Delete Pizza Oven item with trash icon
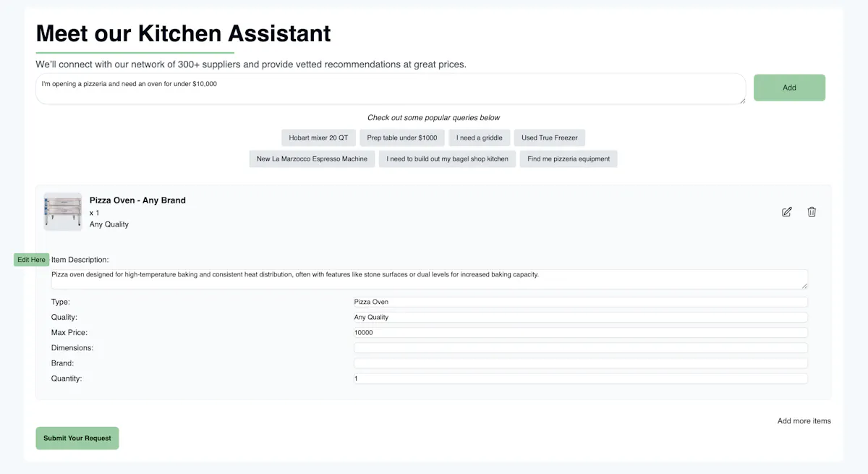 click(x=812, y=212)
